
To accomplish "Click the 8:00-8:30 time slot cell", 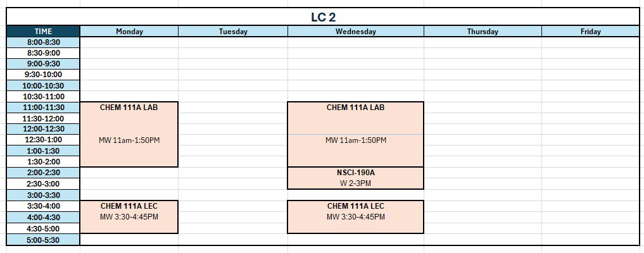I will (43, 42).
